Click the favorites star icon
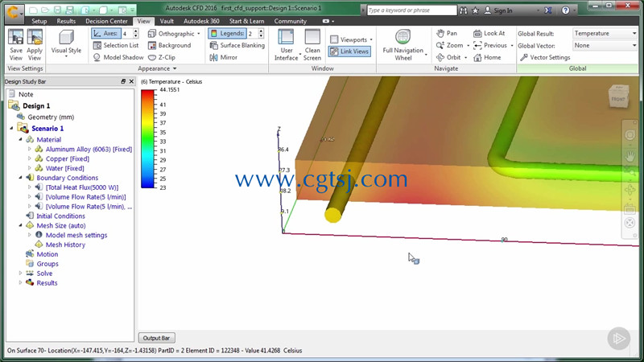 tap(475, 10)
